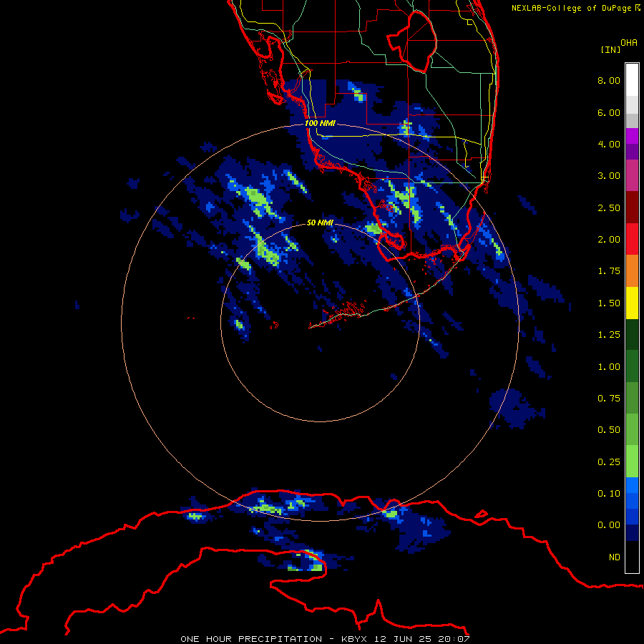644x644 pixels.
Task: Pick the white swatch at top of color scale
Action: [x=632, y=79]
